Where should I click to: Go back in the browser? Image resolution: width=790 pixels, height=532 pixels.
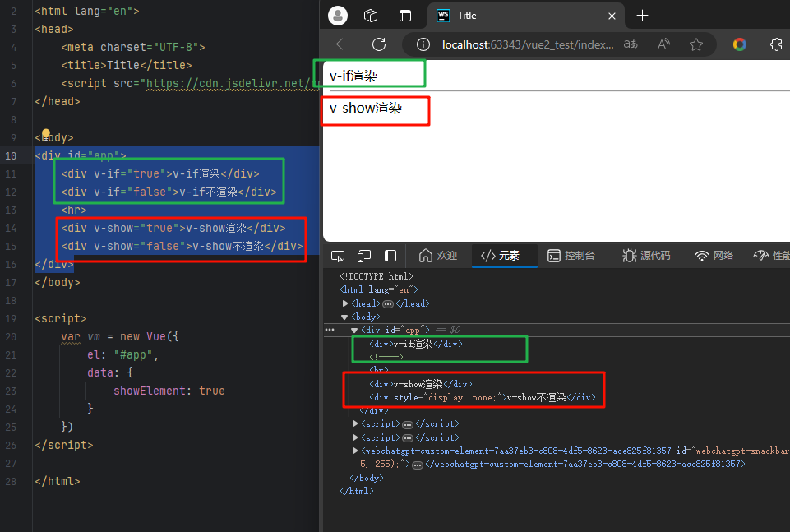point(343,44)
